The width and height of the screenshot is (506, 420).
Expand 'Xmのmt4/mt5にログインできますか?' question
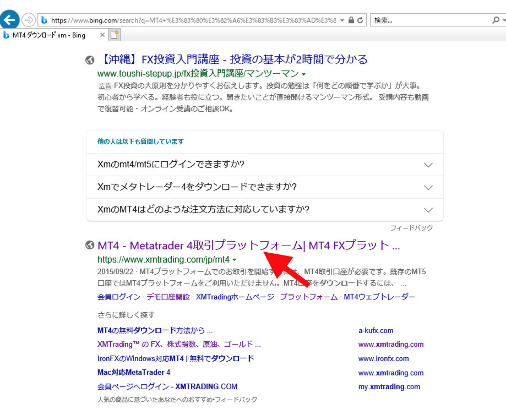point(428,165)
